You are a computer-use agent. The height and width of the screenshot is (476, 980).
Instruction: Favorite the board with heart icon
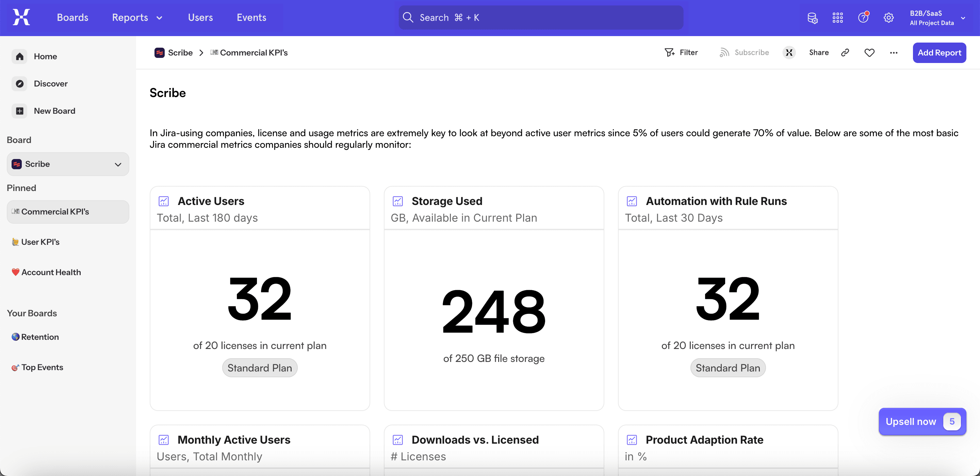pyautogui.click(x=869, y=52)
